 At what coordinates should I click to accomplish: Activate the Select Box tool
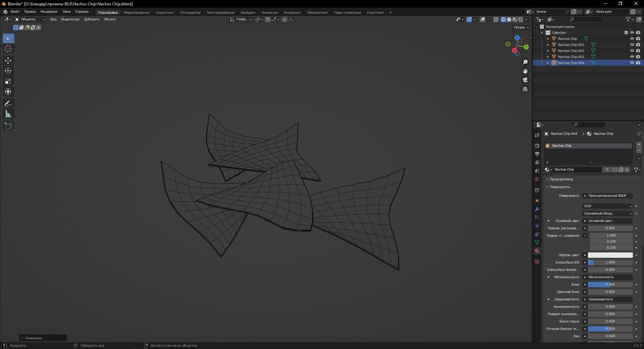coord(8,39)
